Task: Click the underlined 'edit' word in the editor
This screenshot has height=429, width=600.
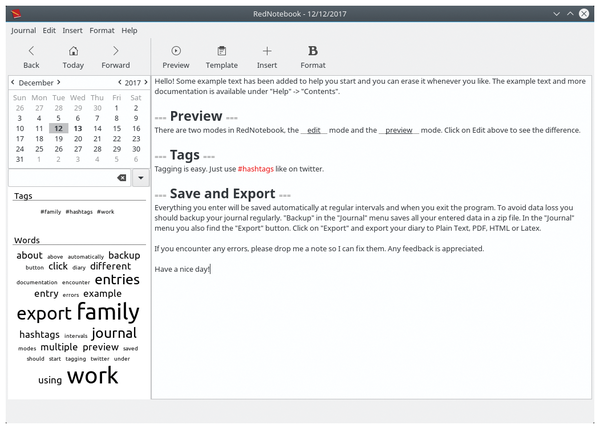Action: [x=314, y=130]
